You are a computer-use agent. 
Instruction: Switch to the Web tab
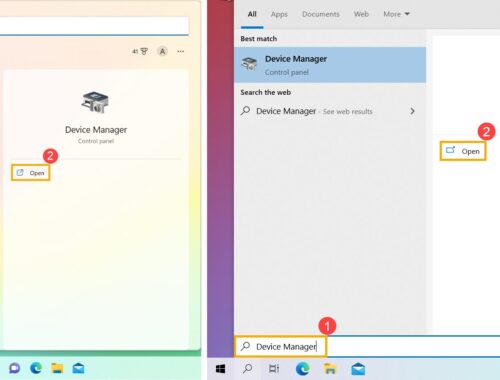click(x=361, y=14)
